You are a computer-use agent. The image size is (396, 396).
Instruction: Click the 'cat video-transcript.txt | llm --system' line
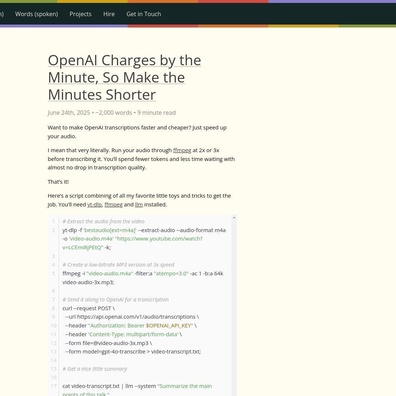pos(137,386)
